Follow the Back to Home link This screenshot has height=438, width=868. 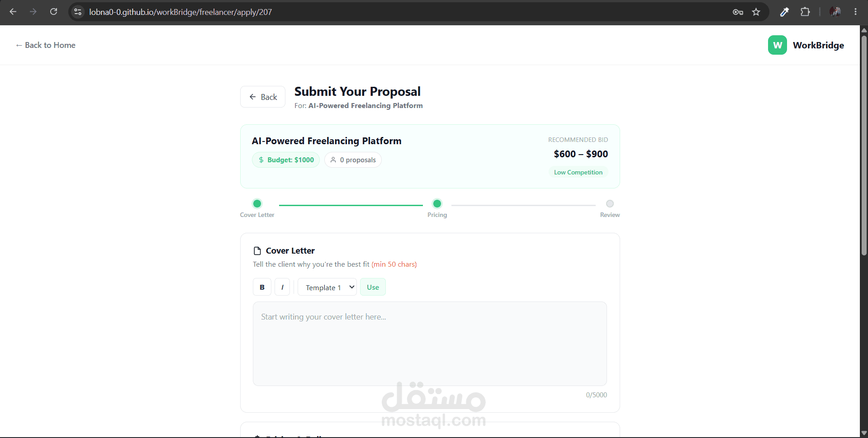click(x=45, y=45)
